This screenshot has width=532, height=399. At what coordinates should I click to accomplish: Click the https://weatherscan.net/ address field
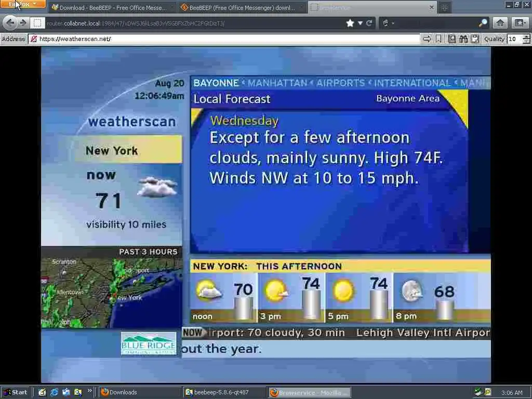pos(224,39)
